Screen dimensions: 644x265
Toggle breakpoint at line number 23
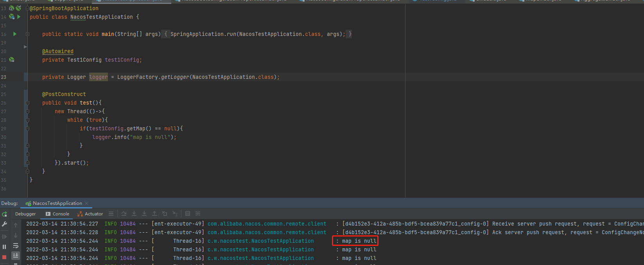coord(4,77)
